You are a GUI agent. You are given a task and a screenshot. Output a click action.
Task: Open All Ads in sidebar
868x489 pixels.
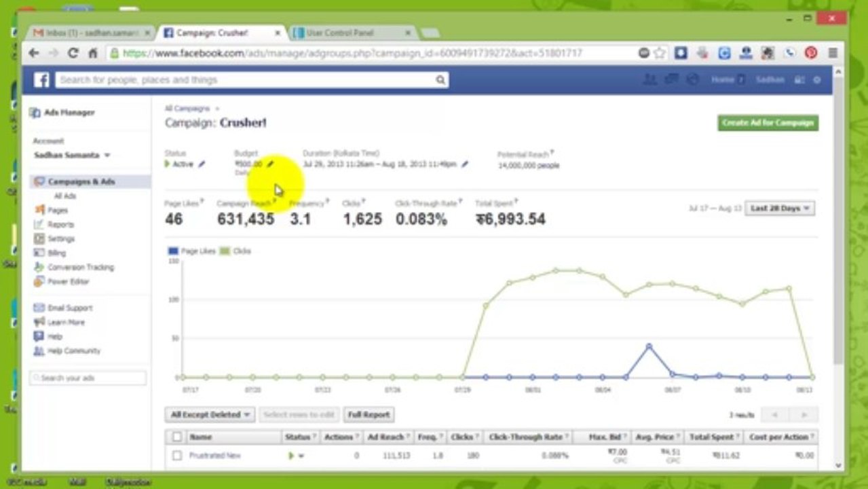tap(65, 196)
